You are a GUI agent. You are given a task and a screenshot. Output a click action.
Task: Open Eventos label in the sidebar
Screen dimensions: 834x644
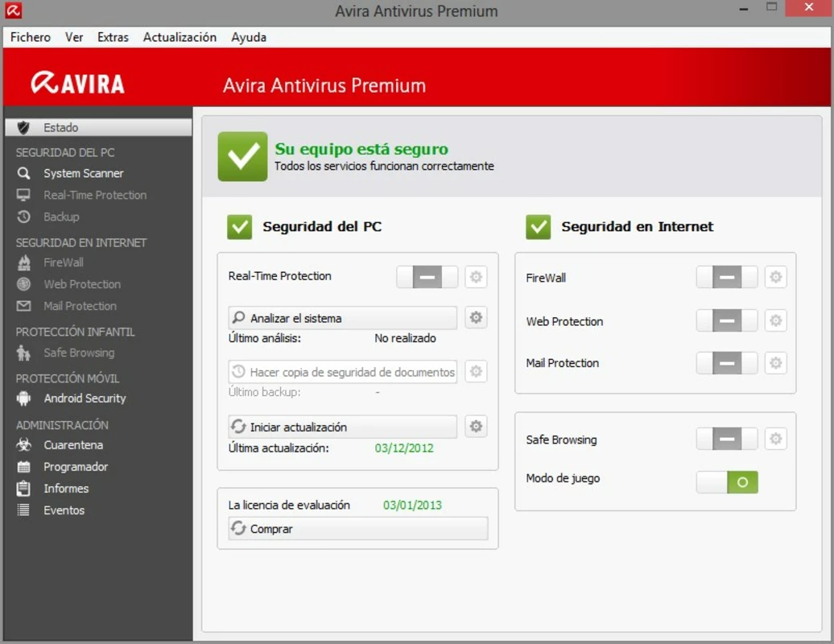[64, 510]
